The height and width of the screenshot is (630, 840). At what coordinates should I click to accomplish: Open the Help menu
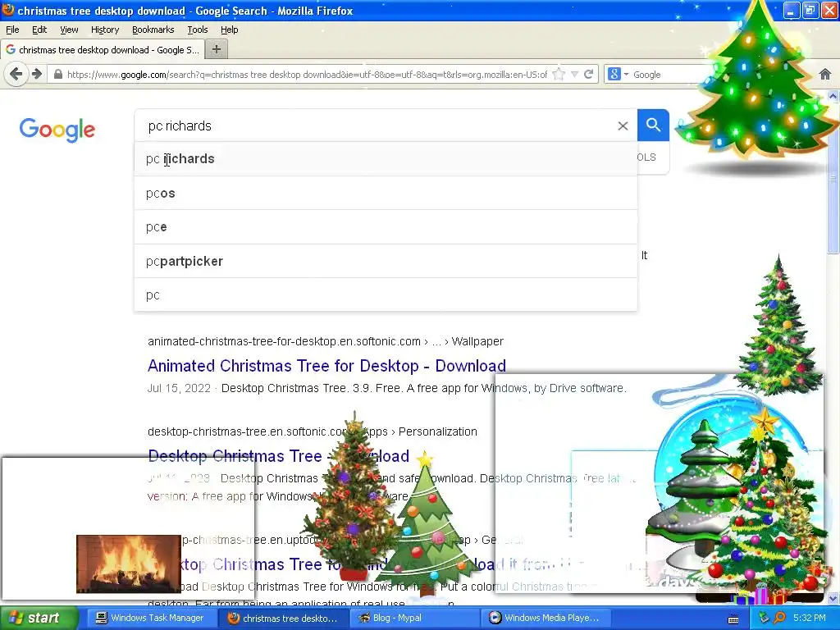(230, 30)
